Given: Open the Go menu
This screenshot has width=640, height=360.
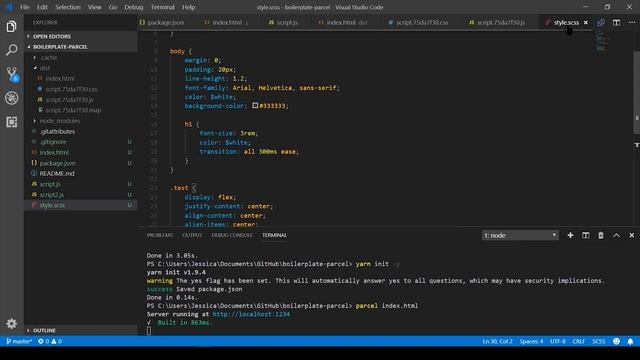Looking at the screenshot, I should pyautogui.click(x=113, y=7).
